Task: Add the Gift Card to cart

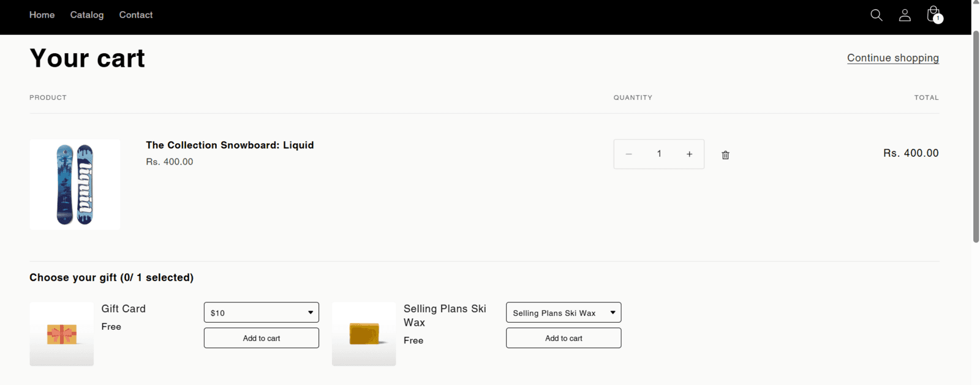Action: [x=262, y=338]
